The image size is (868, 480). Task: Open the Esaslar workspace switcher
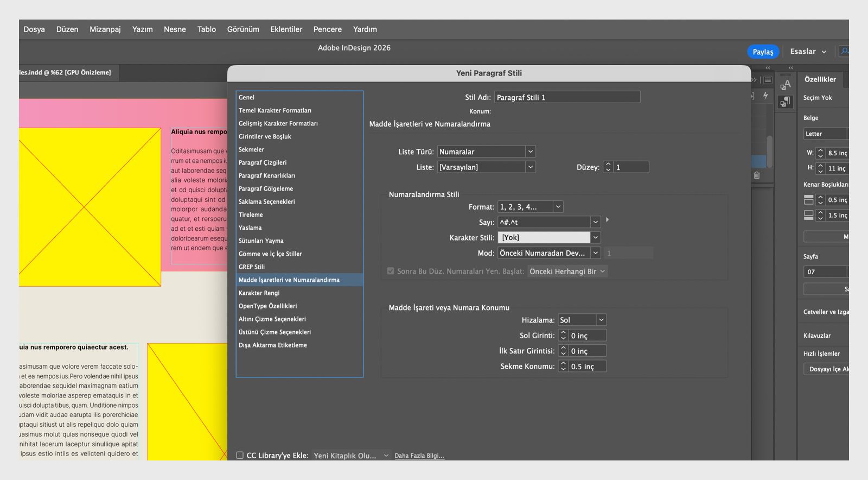point(808,52)
